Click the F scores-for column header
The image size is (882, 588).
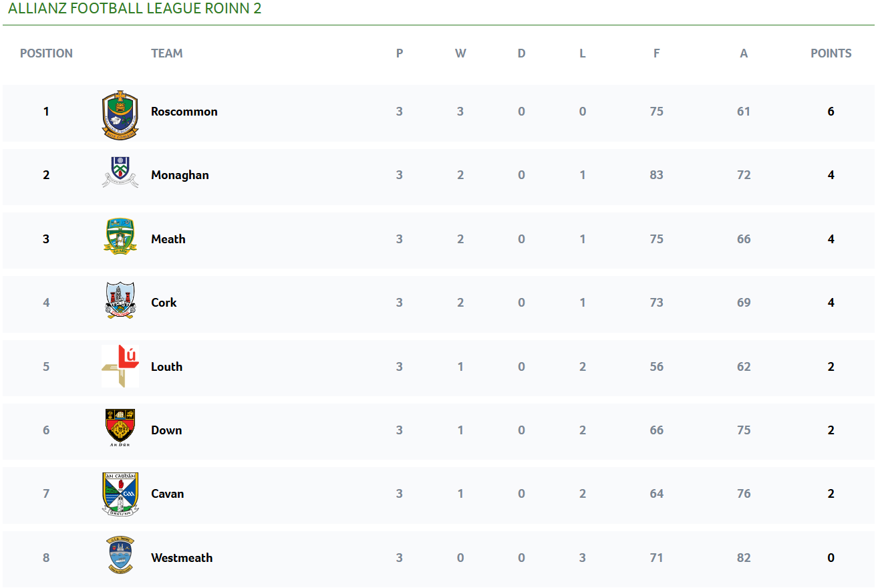click(656, 53)
